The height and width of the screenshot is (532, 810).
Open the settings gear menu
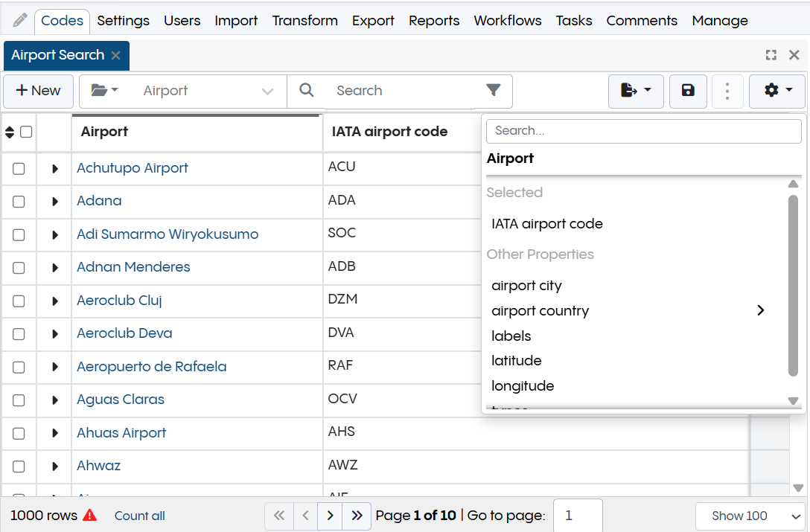tap(776, 91)
